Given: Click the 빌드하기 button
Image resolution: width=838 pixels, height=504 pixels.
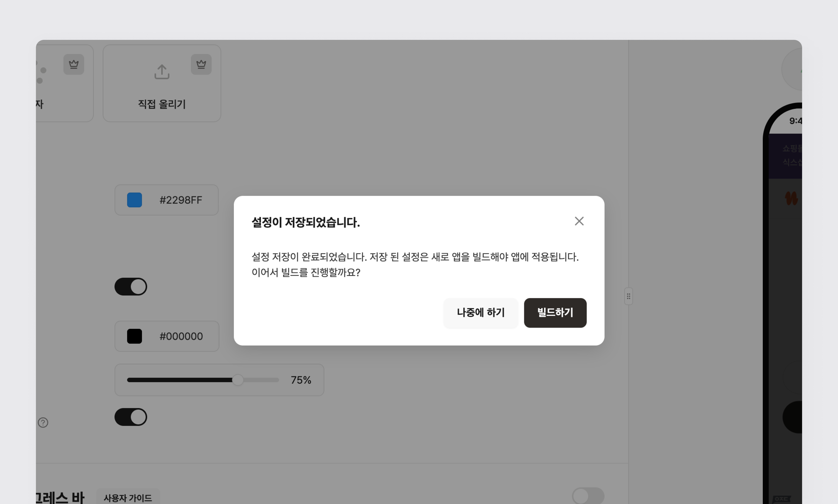Looking at the screenshot, I should click(x=555, y=313).
